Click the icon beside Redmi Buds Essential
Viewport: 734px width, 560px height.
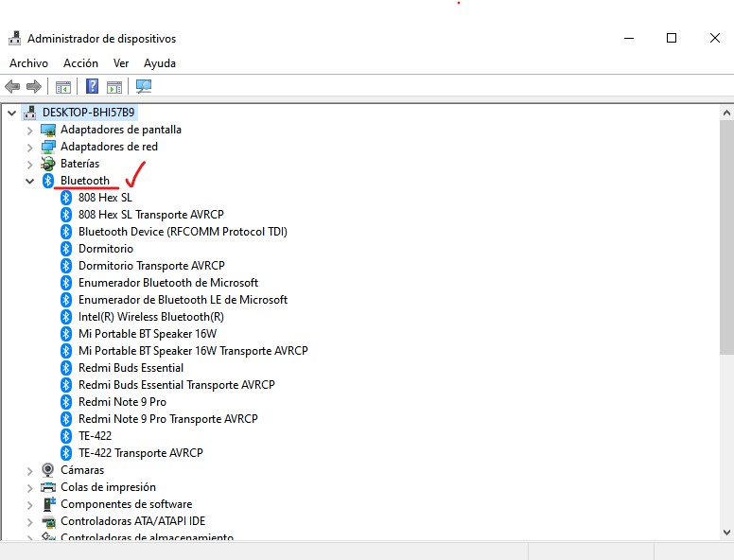(66, 368)
